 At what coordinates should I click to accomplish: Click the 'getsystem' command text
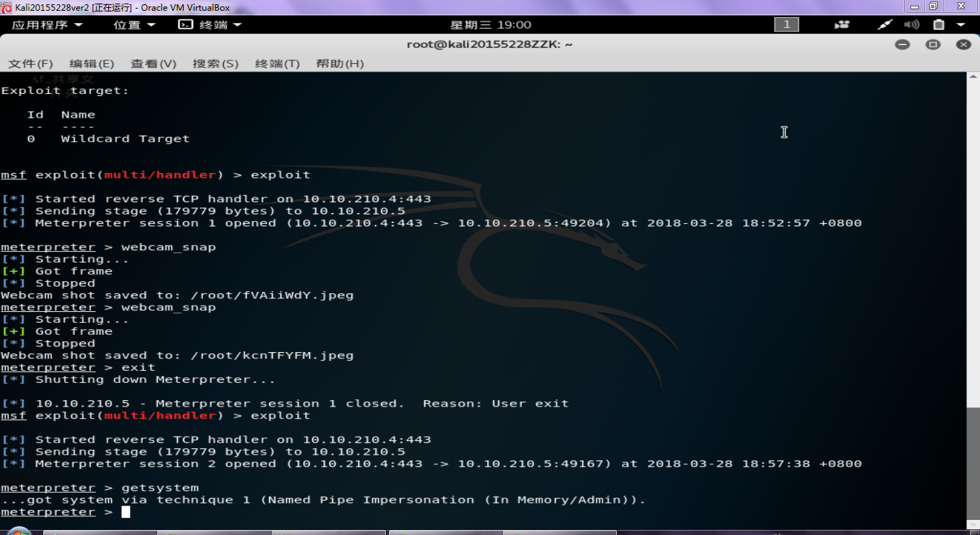pyautogui.click(x=160, y=488)
